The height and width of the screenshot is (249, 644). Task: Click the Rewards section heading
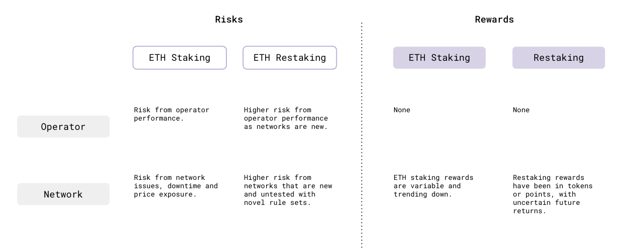tap(494, 20)
